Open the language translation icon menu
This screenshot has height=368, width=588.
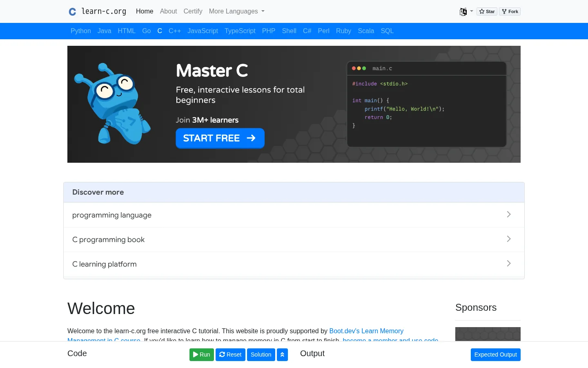click(466, 11)
